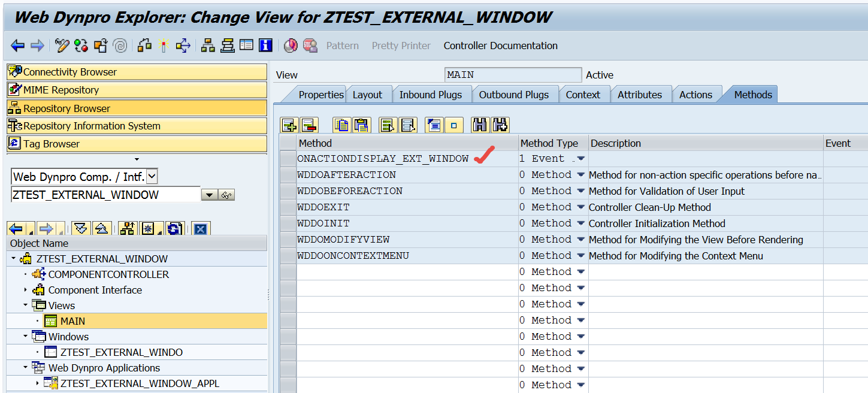This screenshot has width=868, height=393.
Task: Click the Display Navigation Window icon
Action: tap(227, 46)
